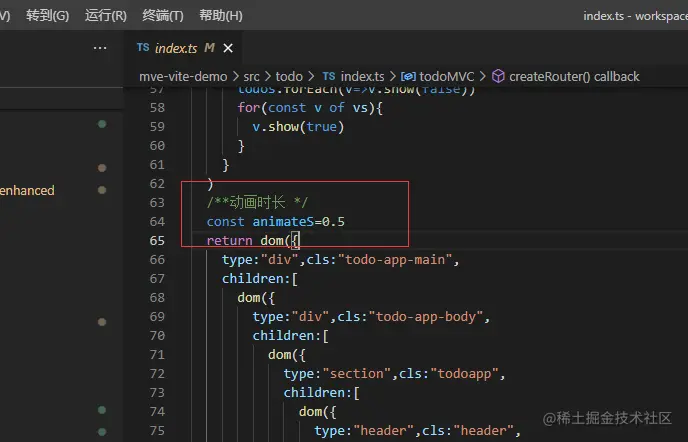Expand breadcrumb chevron after mve-vite-demo
Screen dimensions: 688x442
tap(236, 76)
